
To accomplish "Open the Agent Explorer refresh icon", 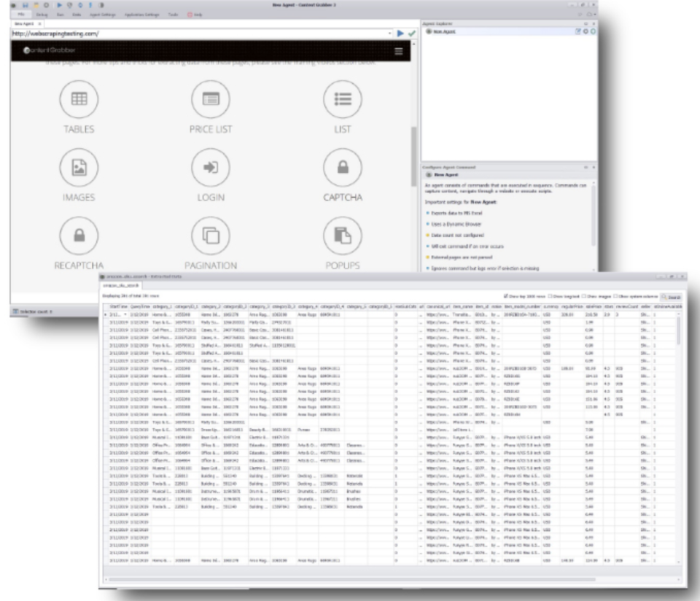I will tap(593, 31).
